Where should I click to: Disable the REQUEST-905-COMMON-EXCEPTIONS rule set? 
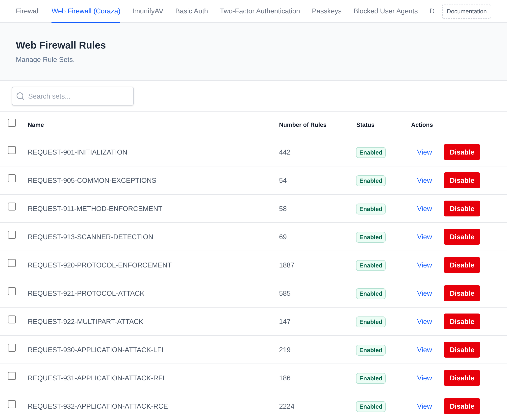click(x=462, y=180)
